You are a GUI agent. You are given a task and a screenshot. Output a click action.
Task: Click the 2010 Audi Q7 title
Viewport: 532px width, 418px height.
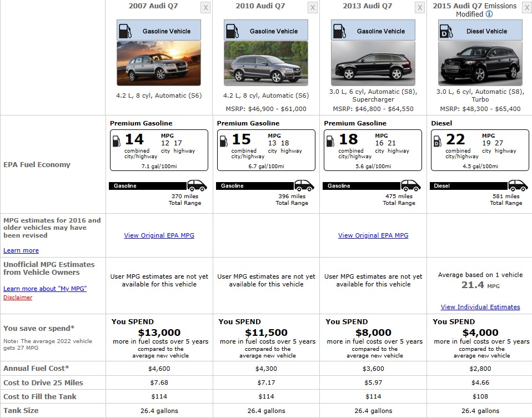click(x=260, y=6)
